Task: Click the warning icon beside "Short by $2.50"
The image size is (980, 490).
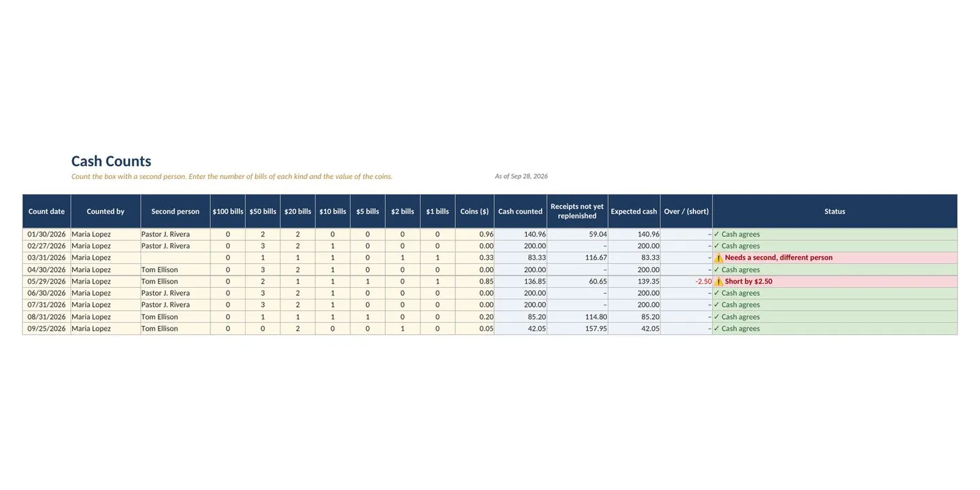Action: 719,281
